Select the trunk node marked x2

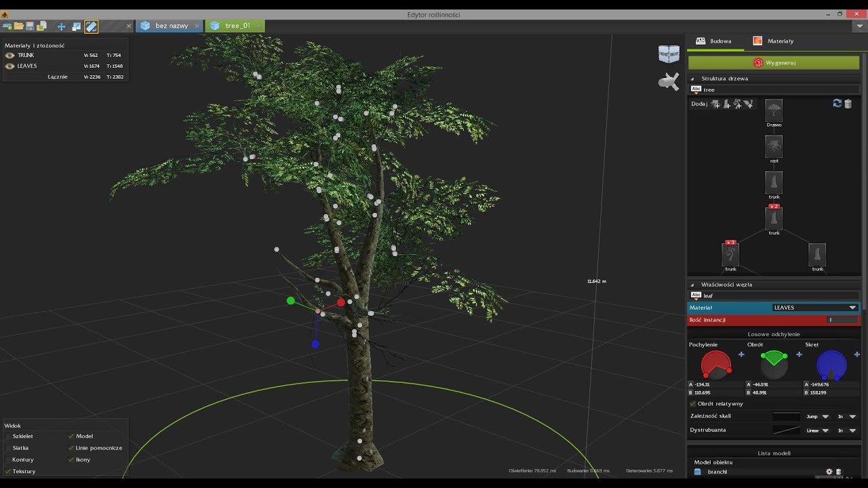click(x=774, y=219)
